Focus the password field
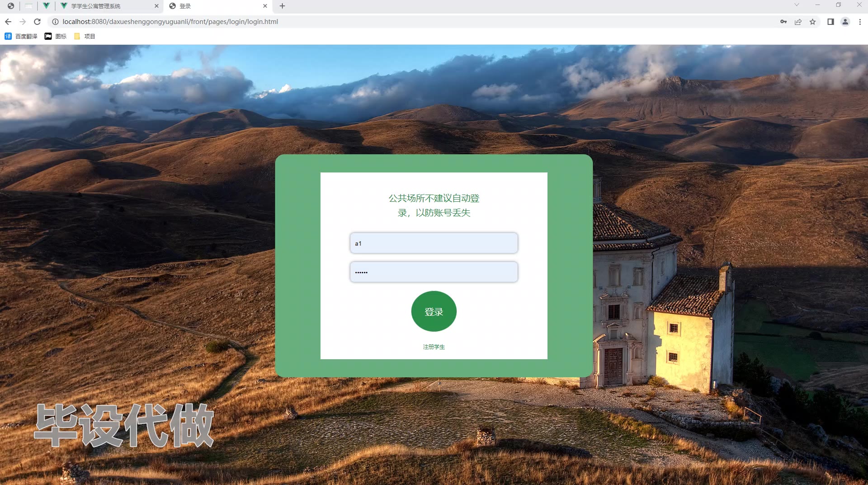868x485 pixels. pos(434,272)
